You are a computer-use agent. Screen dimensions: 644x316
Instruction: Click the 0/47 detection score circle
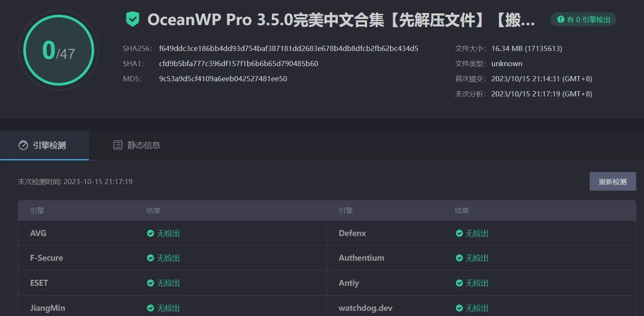59,50
